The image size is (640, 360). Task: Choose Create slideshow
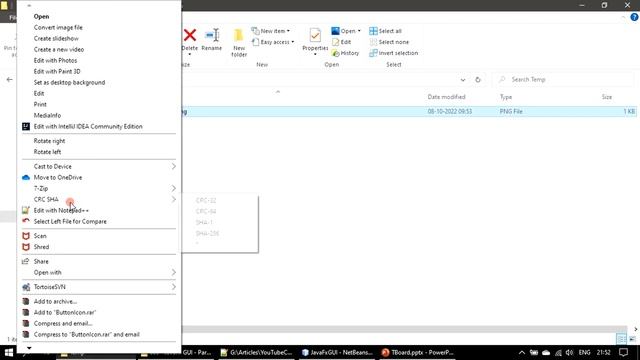[99, 39]
